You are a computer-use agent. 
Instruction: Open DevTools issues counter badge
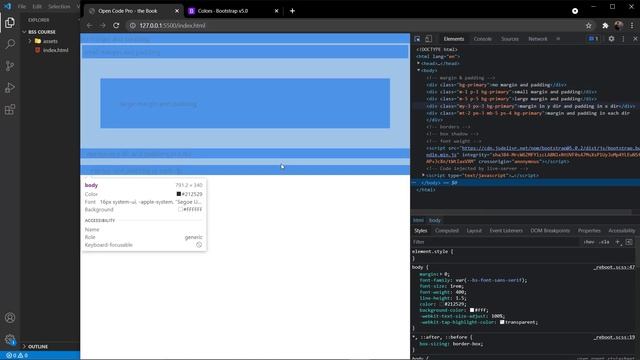click(x=593, y=39)
